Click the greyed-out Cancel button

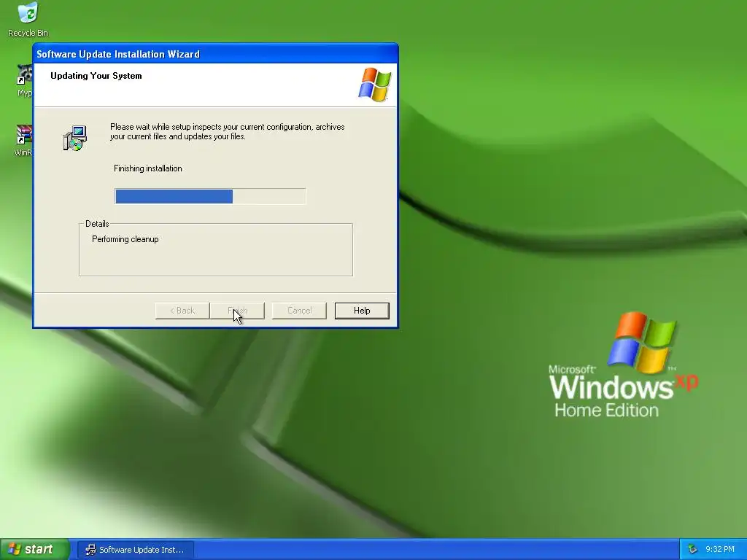(299, 311)
